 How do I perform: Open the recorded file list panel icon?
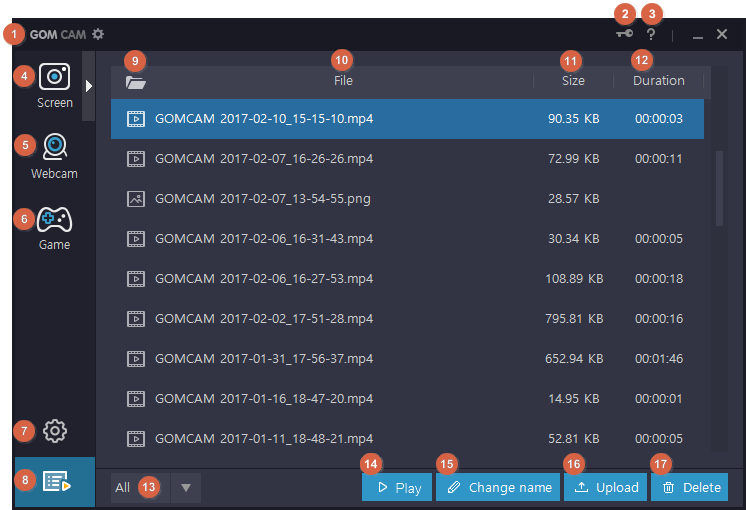55,481
